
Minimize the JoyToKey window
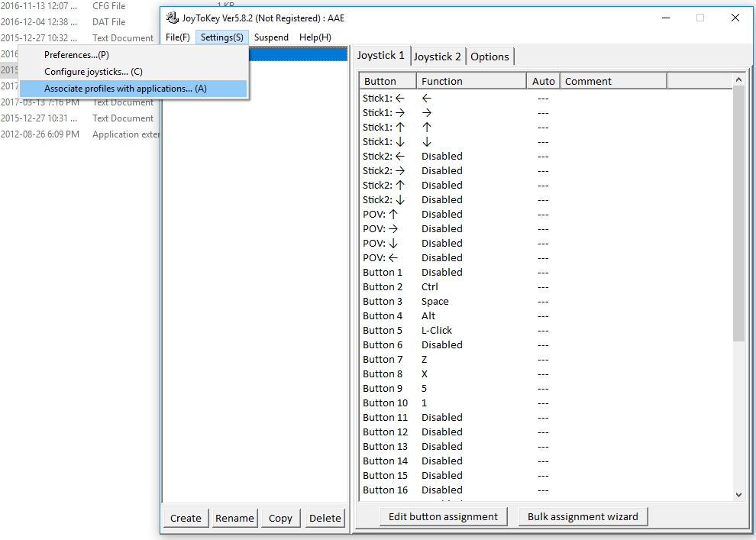click(666, 18)
